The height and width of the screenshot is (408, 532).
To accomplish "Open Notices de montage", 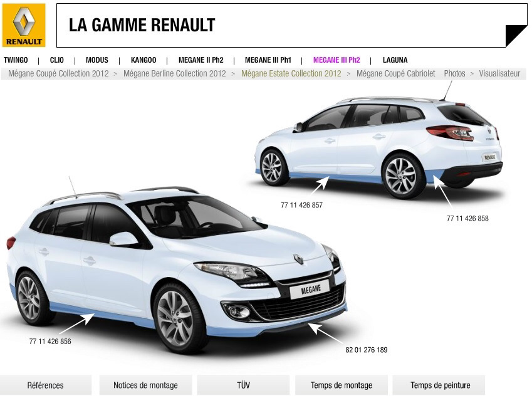I will (x=145, y=385).
